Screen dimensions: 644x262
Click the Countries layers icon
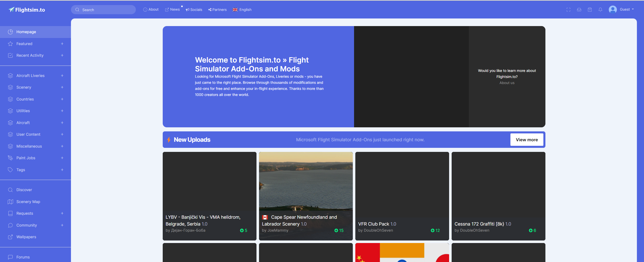pos(10,99)
